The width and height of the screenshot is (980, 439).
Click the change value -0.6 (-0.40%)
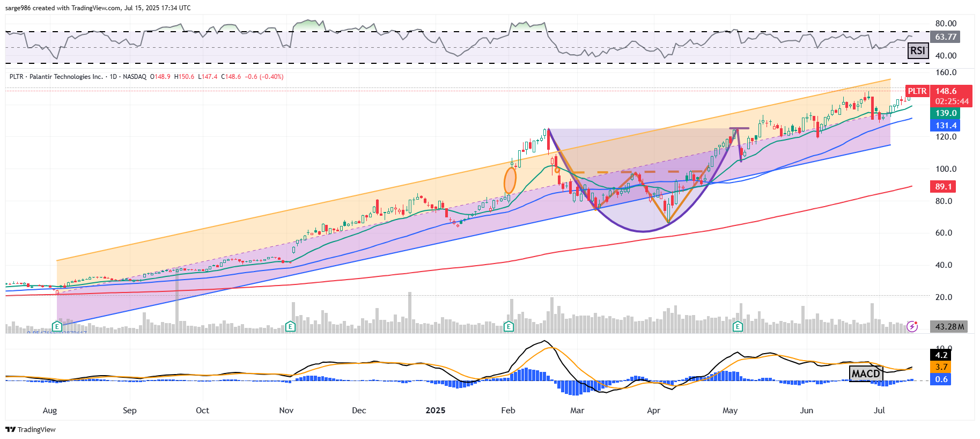264,77
